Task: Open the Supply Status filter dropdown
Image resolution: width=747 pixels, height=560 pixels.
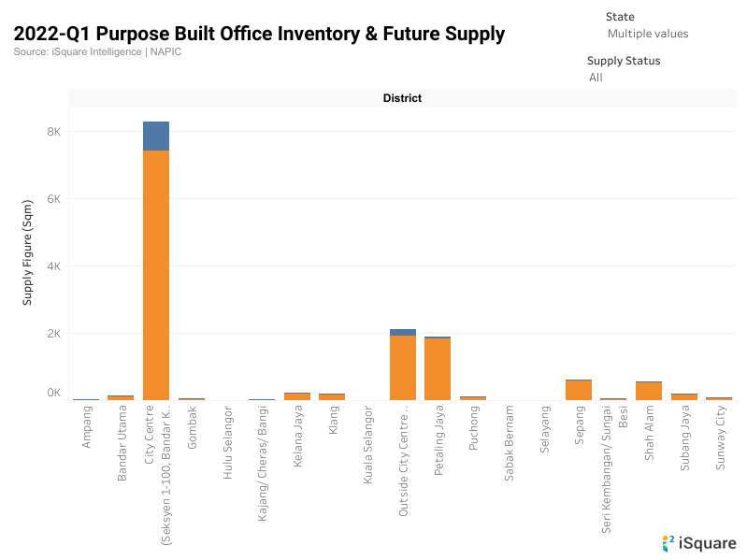Action: (596, 78)
